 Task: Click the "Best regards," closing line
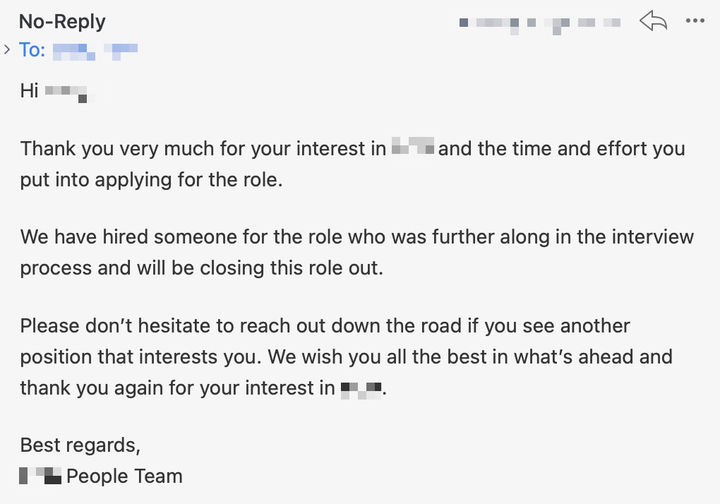(x=80, y=446)
